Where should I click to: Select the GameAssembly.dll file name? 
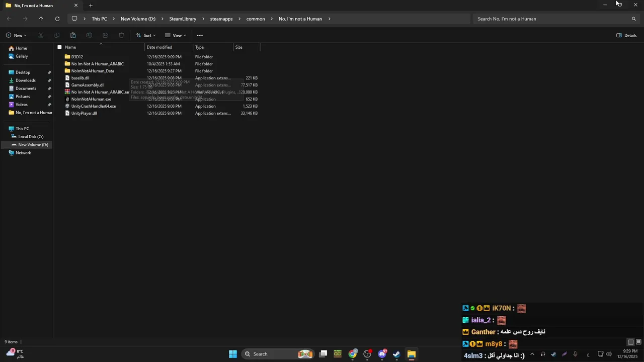click(88, 85)
